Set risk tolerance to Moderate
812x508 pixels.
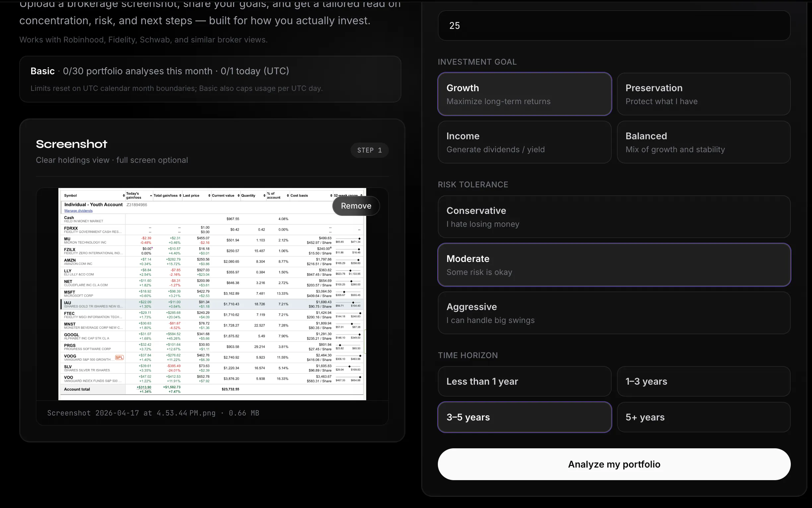coord(614,265)
